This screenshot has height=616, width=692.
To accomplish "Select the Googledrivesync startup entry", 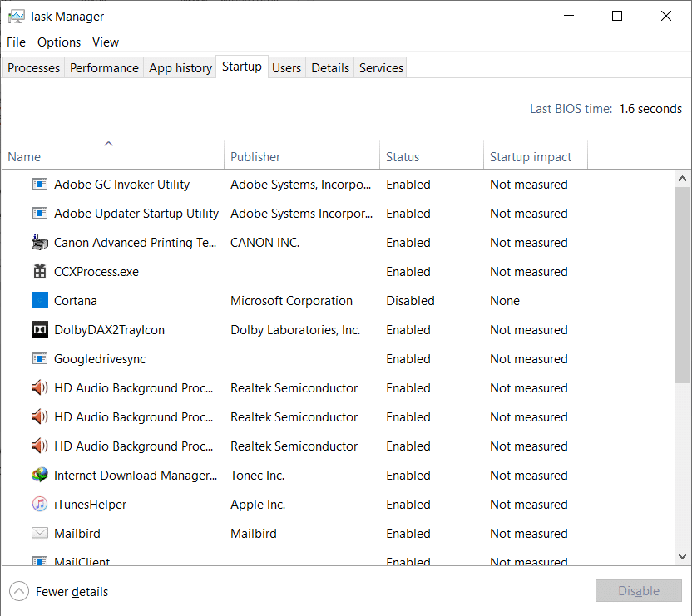I will pyautogui.click(x=100, y=359).
